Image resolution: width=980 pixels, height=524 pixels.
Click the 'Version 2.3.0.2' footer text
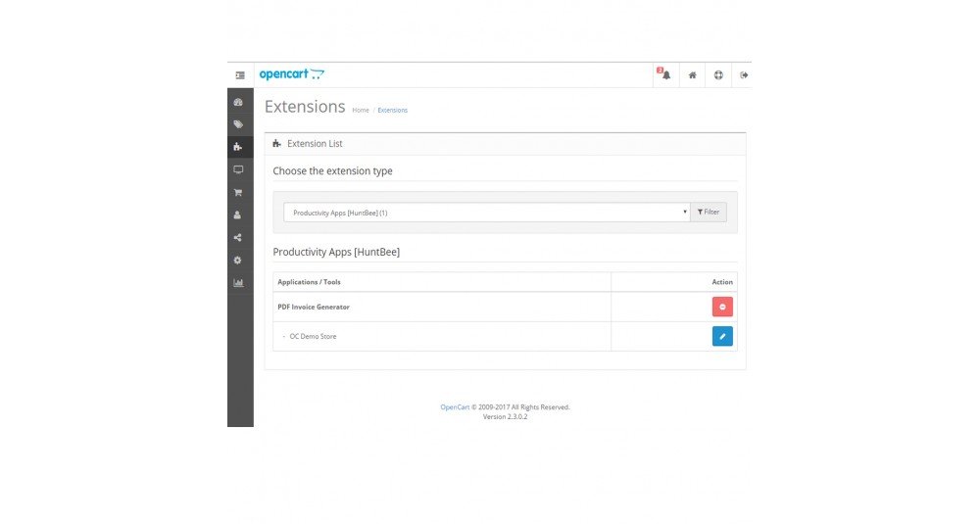(x=505, y=416)
